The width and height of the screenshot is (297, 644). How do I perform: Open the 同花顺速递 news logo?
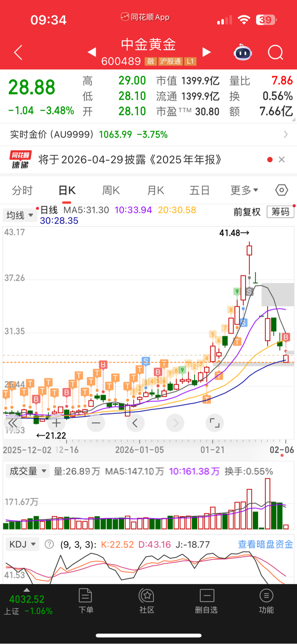pos(20,160)
